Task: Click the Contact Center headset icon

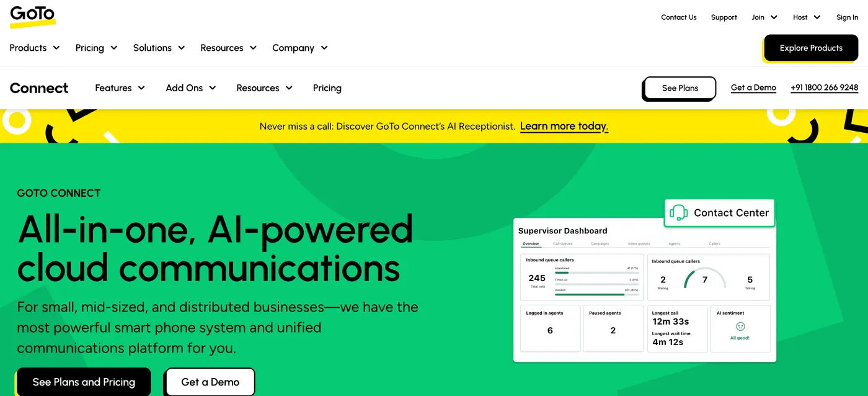Action: (679, 213)
